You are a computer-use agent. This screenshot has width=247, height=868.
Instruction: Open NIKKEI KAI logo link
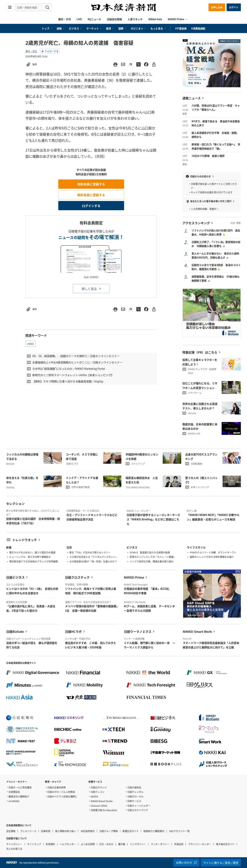tap(212, 753)
